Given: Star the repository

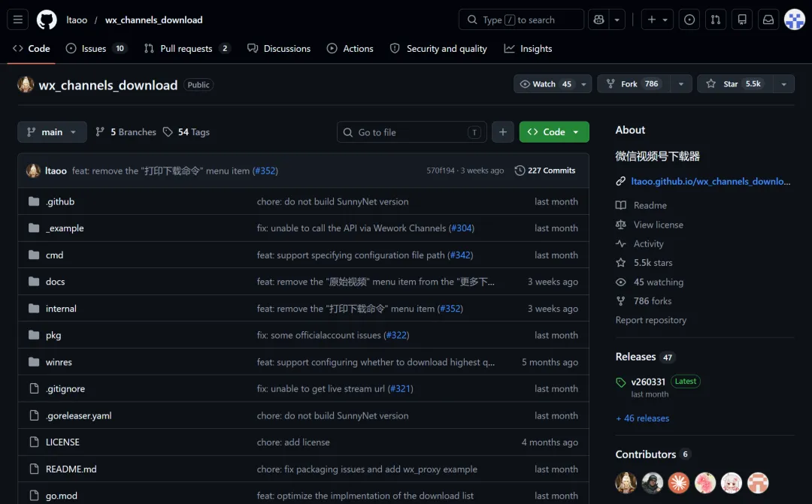Looking at the screenshot, I should [735, 84].
